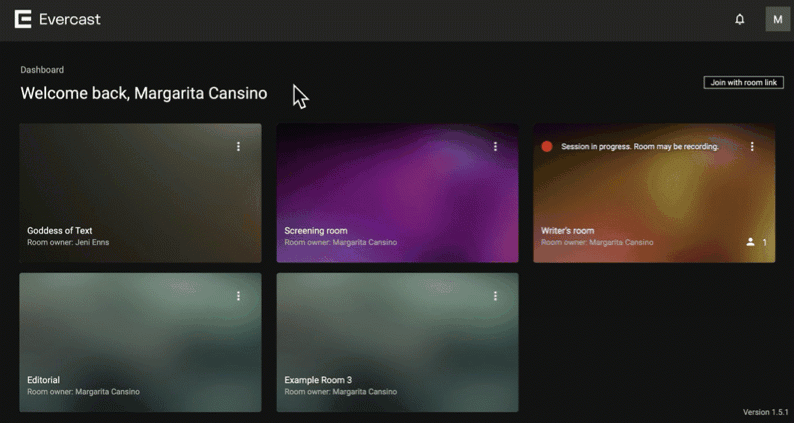The height and width of the screenshot is (423, 794).
Task: Expand Writer's room options menu
Action: [752, 147]
